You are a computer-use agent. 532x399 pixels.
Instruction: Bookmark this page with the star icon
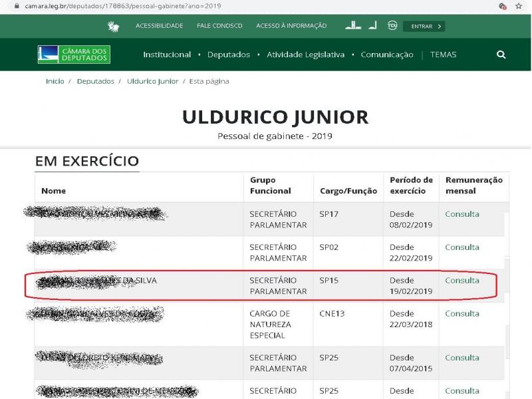tap(519, 5)
